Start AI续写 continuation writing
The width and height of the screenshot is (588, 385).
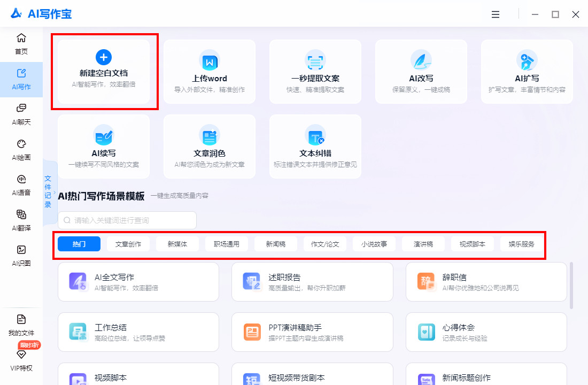click(104, 147)
